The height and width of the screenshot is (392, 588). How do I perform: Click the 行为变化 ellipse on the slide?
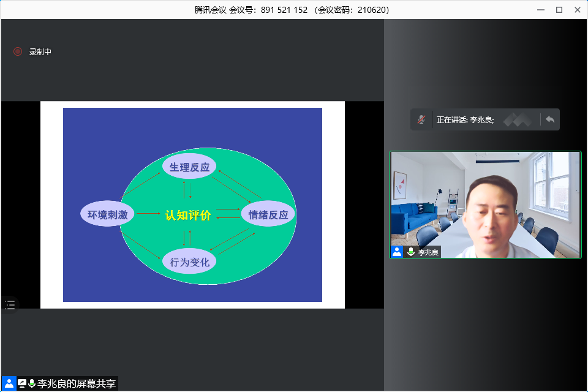(x=189, y=262)
